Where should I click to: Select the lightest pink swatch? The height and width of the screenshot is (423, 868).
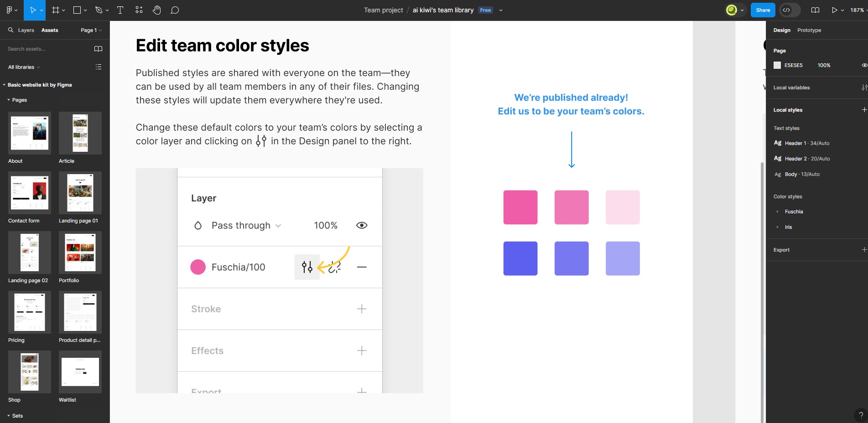(x=623, y=207)
